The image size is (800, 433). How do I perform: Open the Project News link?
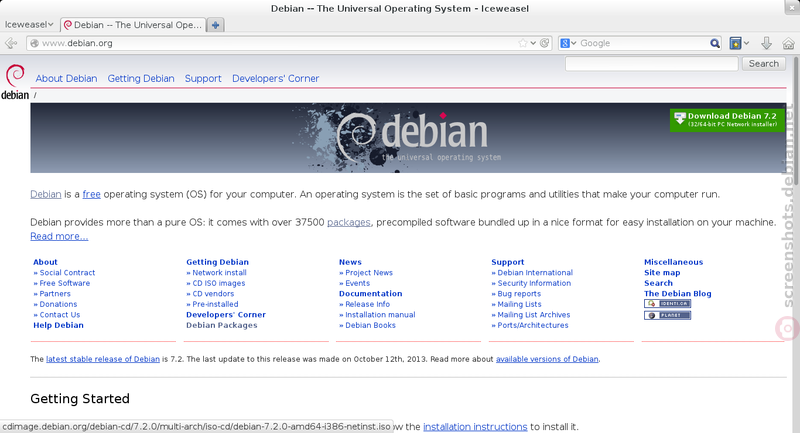[369, 273]
